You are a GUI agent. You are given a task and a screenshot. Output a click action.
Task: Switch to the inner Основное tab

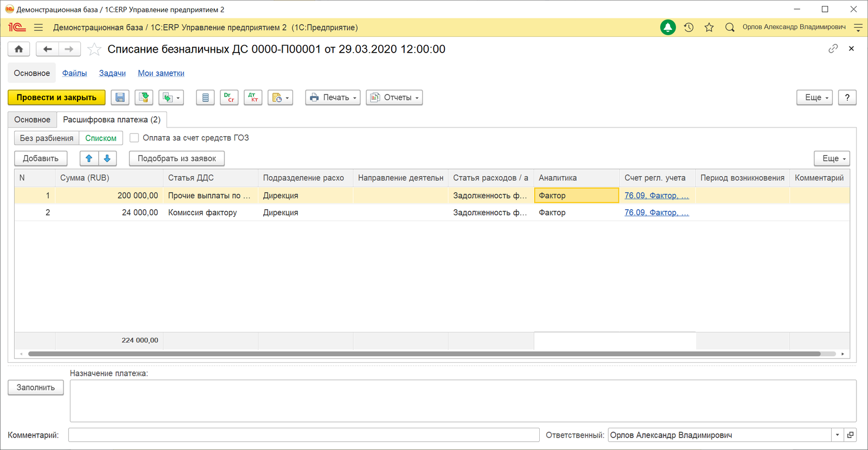coord(33,120)
